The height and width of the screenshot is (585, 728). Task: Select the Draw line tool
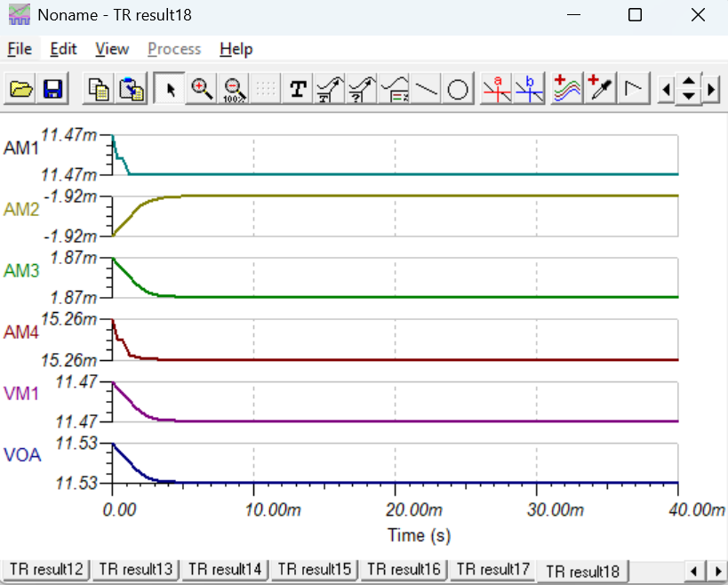(426, 88)
